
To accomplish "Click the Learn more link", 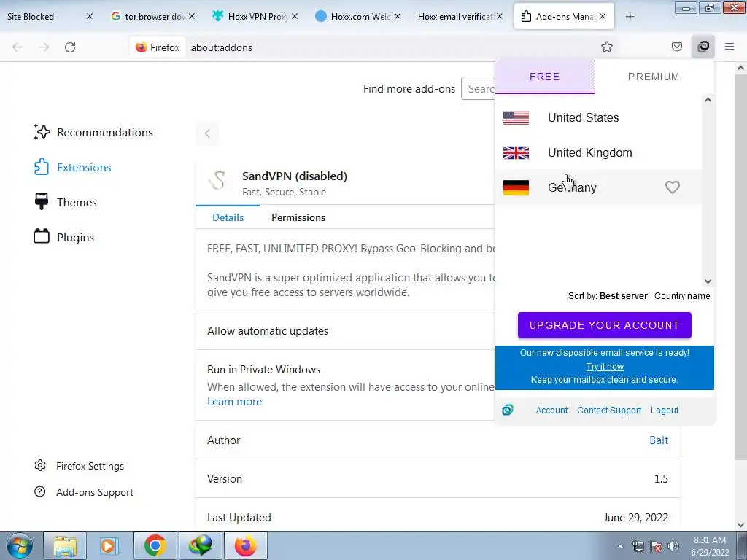I will pos(234,402).
